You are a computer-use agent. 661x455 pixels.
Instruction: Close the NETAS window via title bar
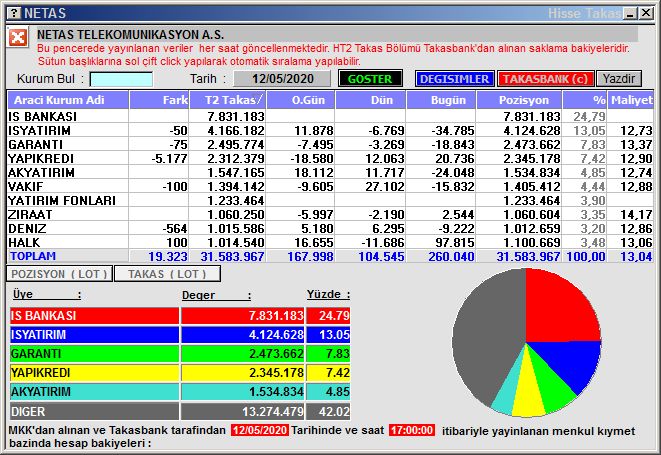pyautogui.click(x=645, y=13)
